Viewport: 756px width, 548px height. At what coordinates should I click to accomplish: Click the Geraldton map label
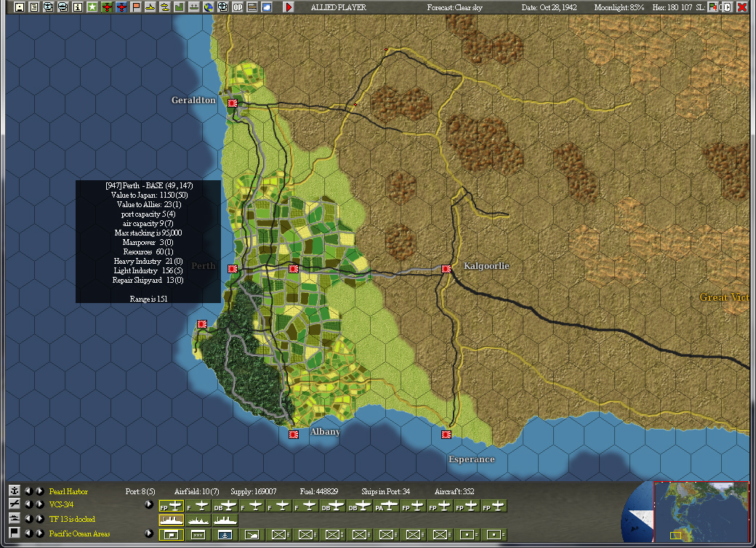click(x=193, y=100)
